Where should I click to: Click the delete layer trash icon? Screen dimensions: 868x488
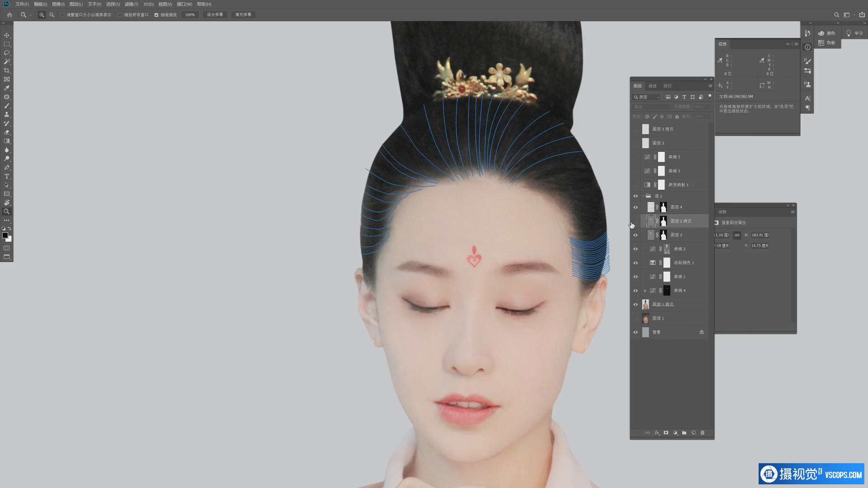pos(703,433)
